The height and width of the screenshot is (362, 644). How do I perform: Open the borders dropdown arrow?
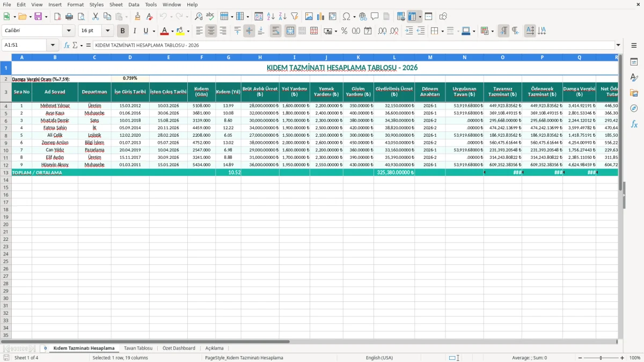point(442,31)
